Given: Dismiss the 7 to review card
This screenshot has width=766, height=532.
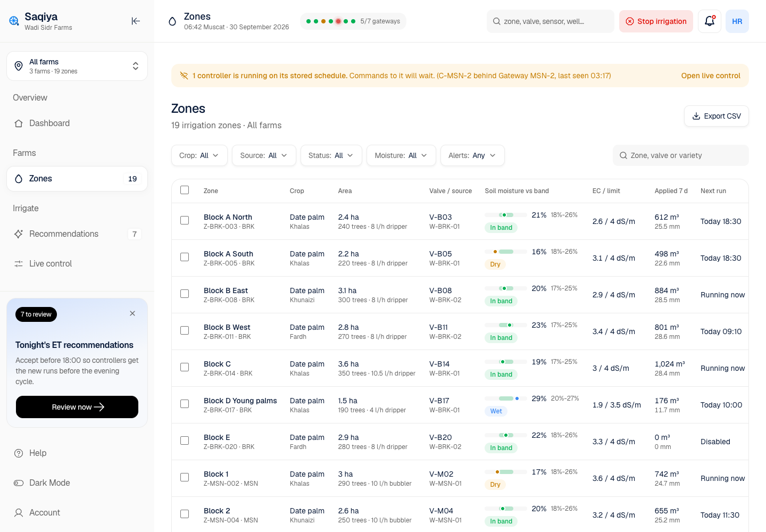Looking at the screenshot, I should click(x=132, y=313).
